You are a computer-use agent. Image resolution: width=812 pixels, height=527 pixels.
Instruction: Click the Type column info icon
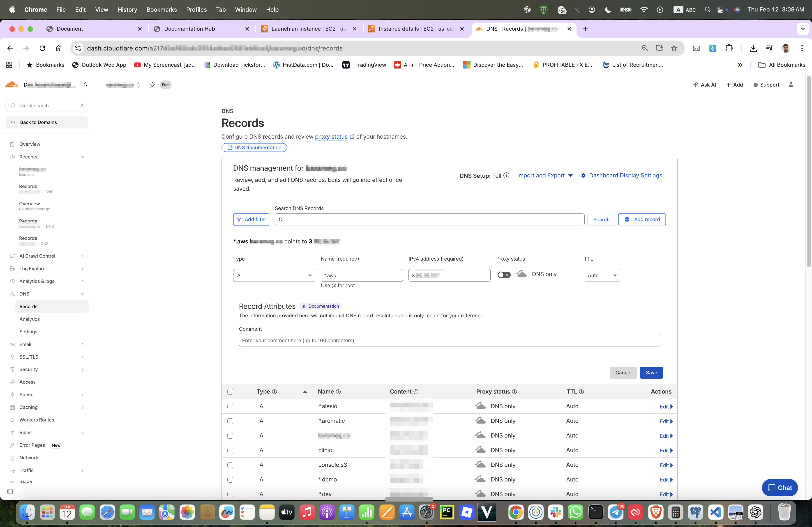coord(274,392)
